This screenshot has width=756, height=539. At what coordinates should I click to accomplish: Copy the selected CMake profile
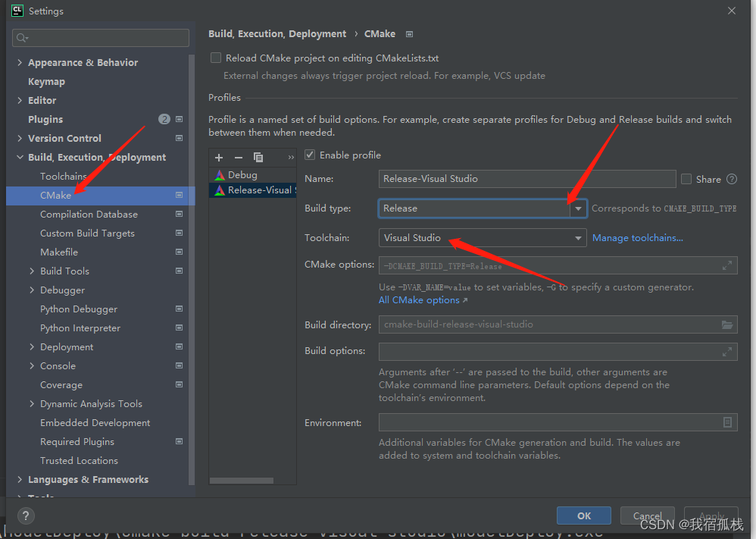[258, 158]
